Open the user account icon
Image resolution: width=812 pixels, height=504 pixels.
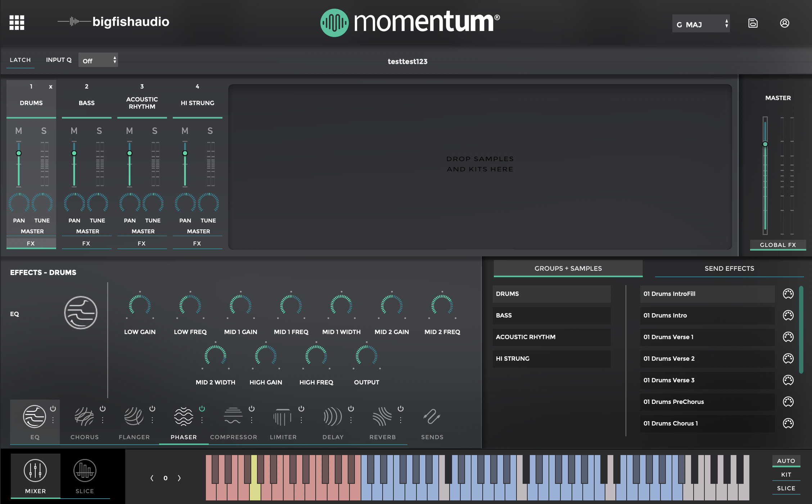(x=785, y=23)
